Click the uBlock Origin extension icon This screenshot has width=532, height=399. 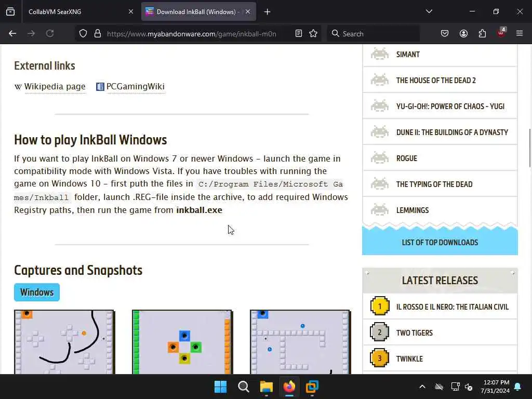tap(501, 33)
